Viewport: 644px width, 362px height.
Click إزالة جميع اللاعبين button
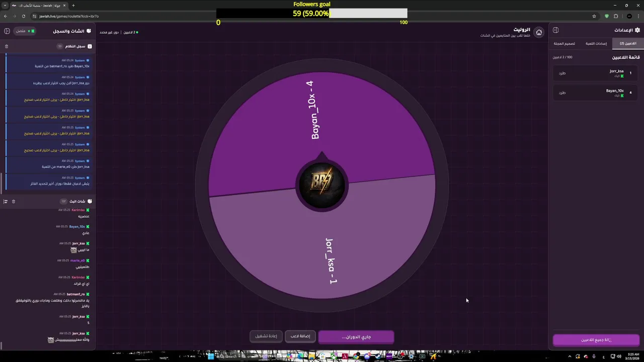coord(596,340)
